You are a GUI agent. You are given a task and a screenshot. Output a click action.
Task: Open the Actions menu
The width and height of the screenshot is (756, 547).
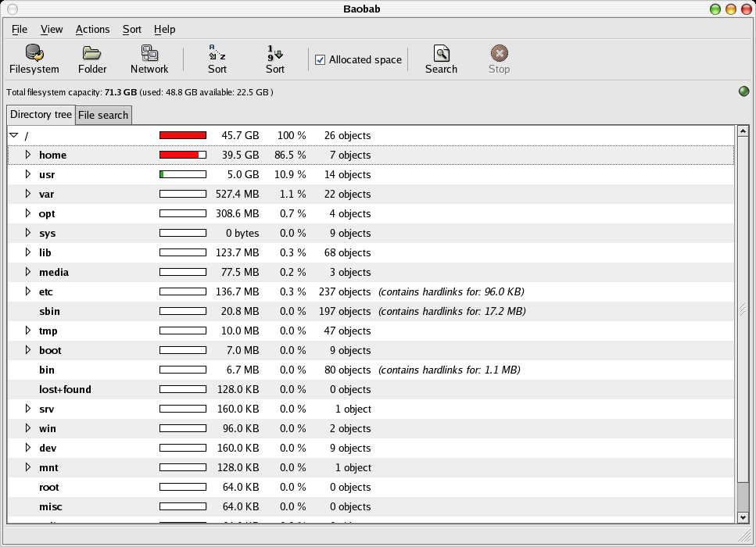tap(92, 29)
